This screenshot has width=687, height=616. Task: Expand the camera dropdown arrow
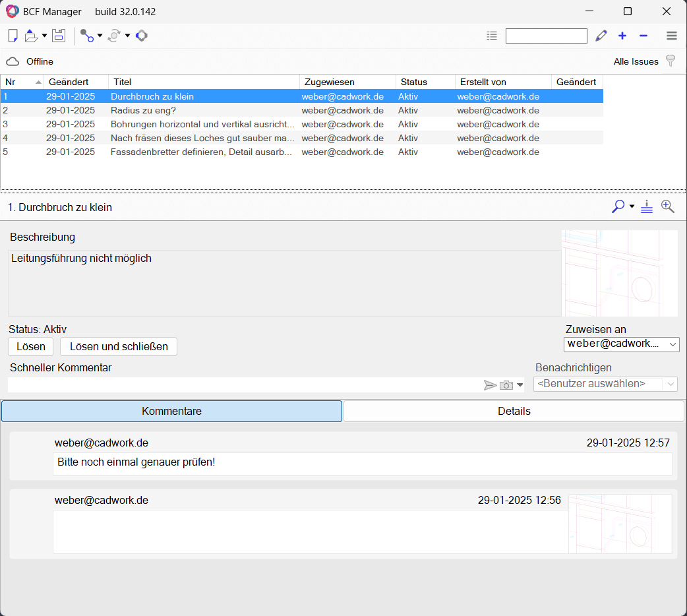(x=520, y=385)
